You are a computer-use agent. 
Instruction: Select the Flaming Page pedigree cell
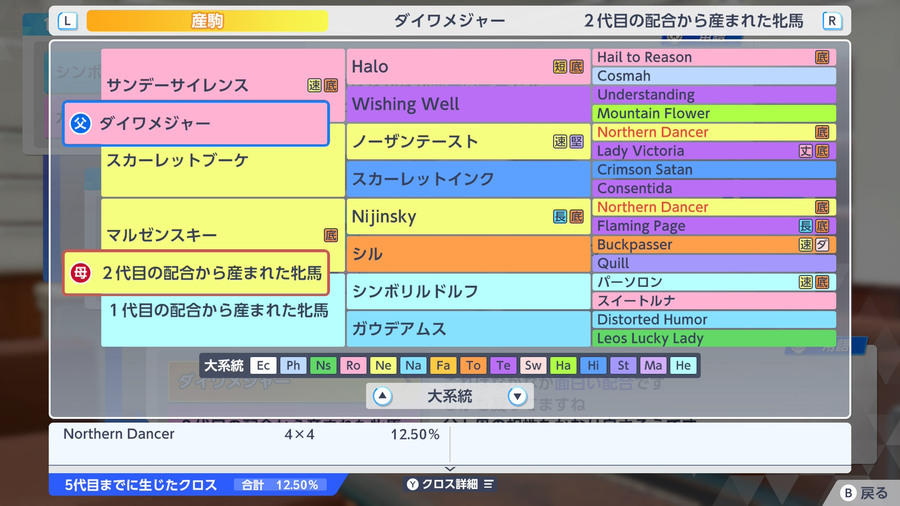pos(714,226)
